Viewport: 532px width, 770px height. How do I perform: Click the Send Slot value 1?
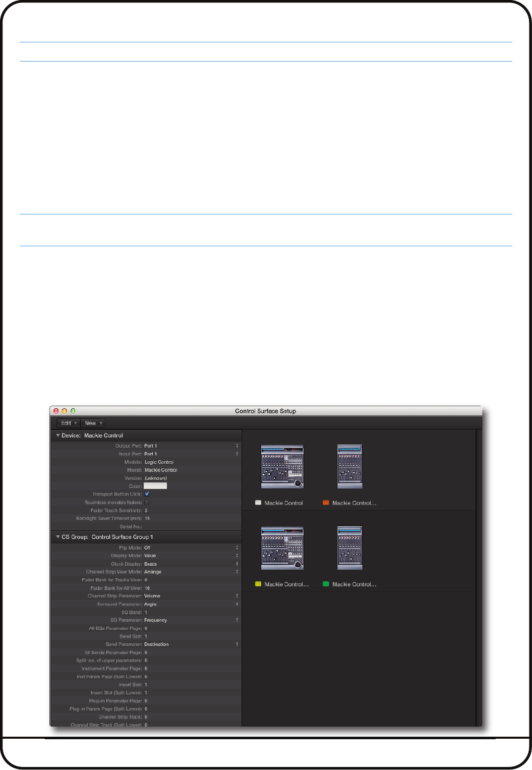click(146, 637)
